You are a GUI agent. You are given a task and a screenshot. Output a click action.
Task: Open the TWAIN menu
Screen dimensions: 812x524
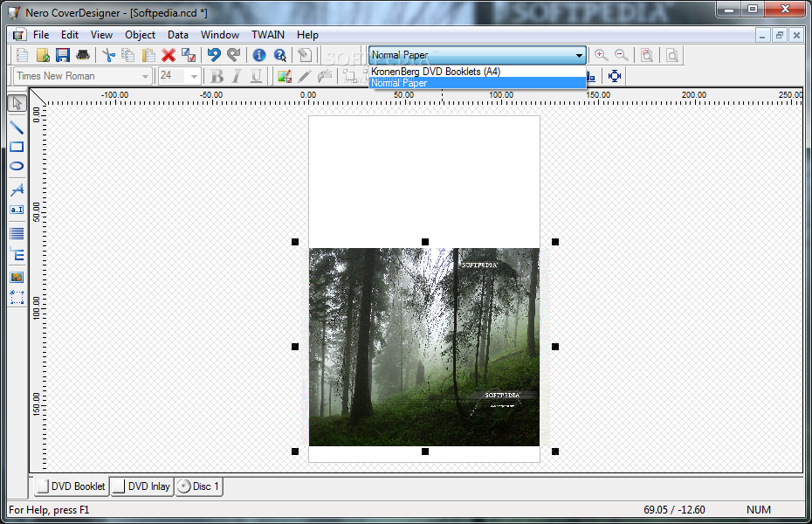(x=268, y=35)
